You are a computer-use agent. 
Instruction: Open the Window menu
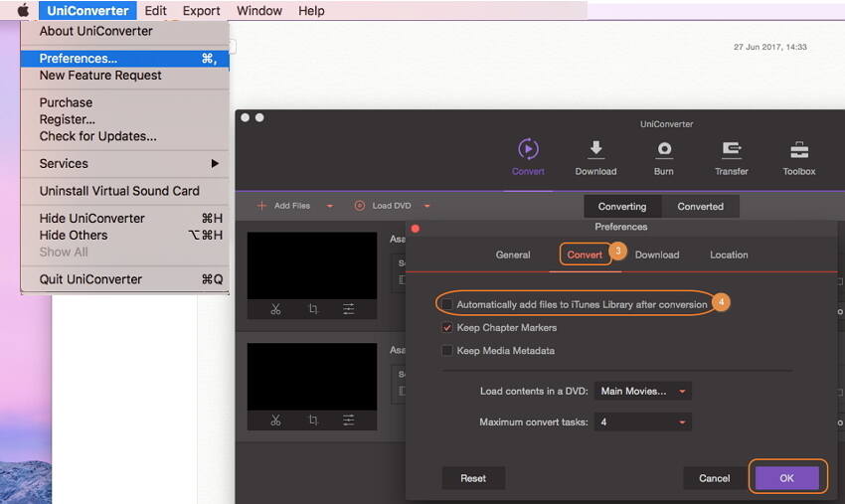coord(259,10)
